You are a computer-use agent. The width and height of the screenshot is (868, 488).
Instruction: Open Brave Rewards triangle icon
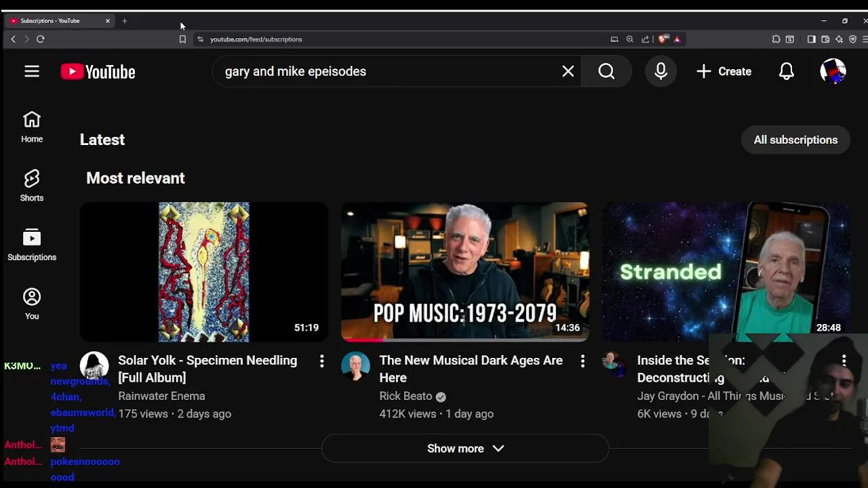click(x=677, y=39)
